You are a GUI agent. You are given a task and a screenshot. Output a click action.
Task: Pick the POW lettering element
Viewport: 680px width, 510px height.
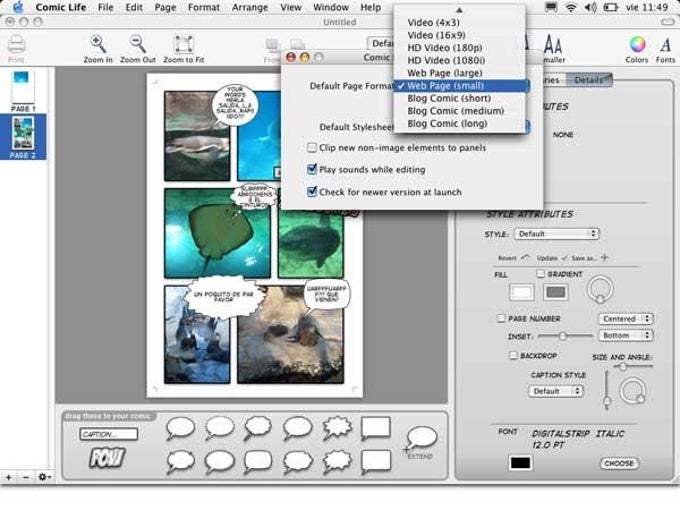click(x=107, y=458)
